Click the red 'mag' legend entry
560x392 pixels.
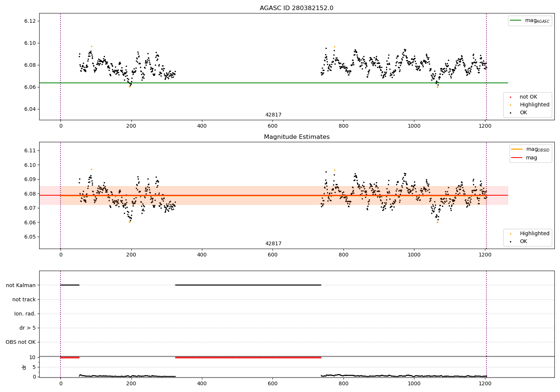(525, 158)
